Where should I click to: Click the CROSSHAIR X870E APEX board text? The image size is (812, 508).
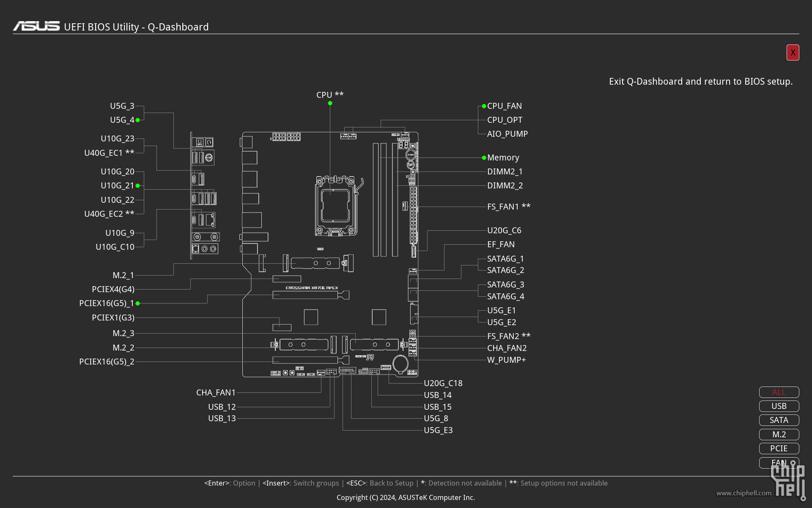click(x=312, y=288)
